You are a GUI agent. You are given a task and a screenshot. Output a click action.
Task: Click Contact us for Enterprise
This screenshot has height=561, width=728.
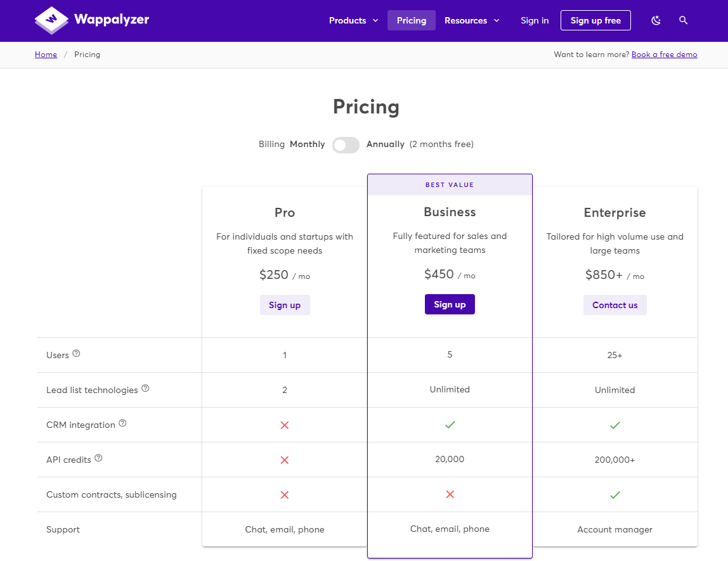click(614, 305)
